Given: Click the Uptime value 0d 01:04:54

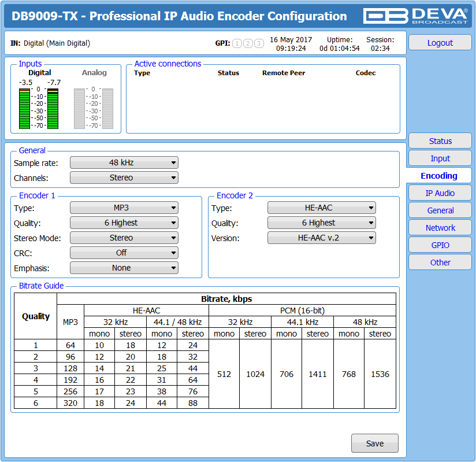Looking at the screenshot, I should pyautogui.click(x=340, y=49).
